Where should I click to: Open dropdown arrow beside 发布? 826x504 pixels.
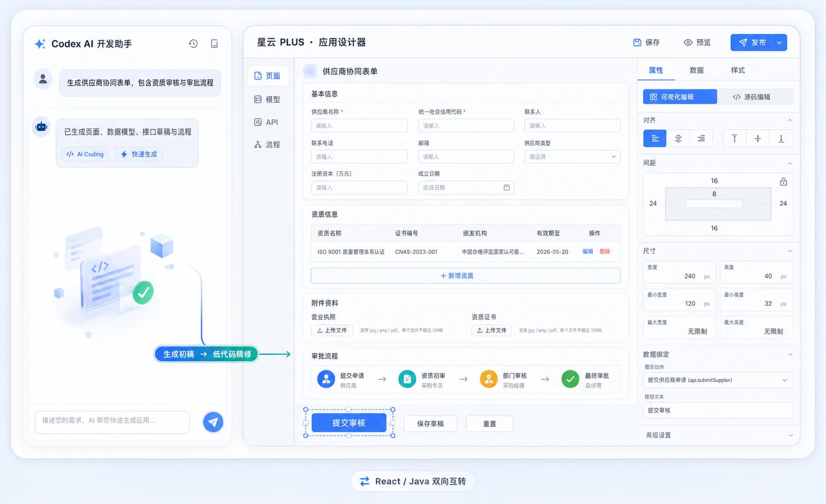pos(780,43)
